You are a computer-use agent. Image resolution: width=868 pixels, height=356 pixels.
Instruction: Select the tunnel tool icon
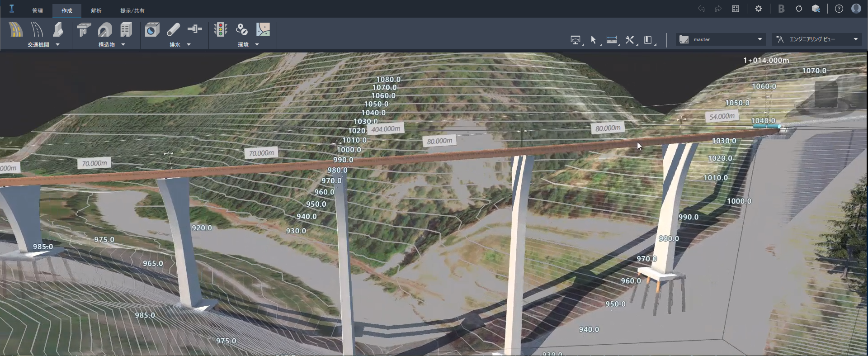point(105,30)
